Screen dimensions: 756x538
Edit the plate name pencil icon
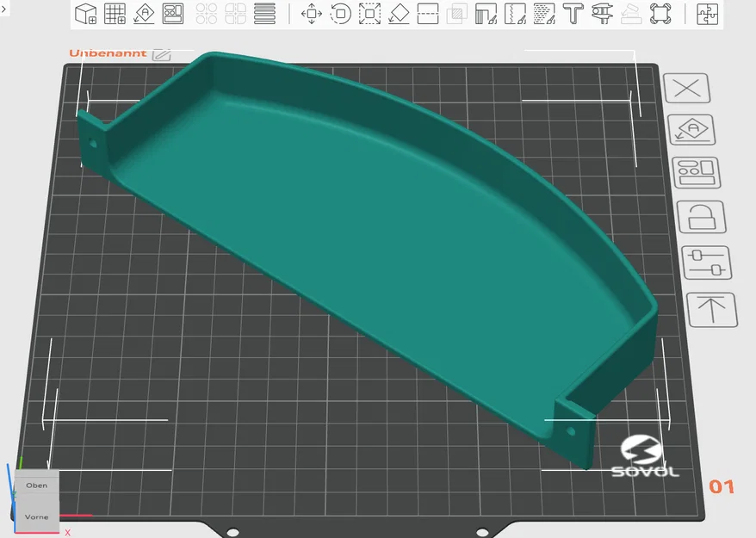tap(162, 54)
